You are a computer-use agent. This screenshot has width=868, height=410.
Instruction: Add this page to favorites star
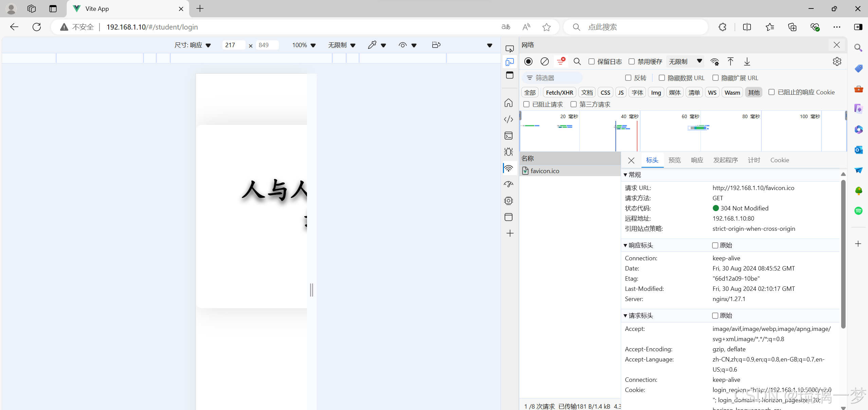(546, 27)
